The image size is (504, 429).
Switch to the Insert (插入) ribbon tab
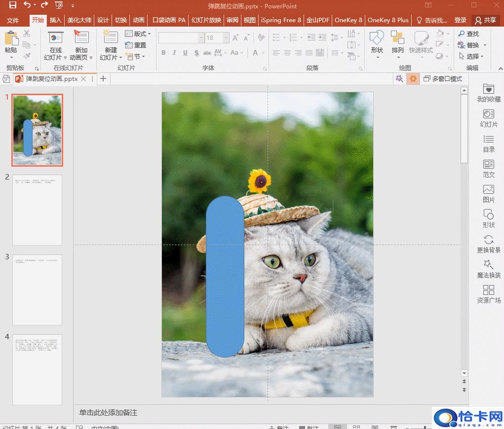[x=56, y=20]
